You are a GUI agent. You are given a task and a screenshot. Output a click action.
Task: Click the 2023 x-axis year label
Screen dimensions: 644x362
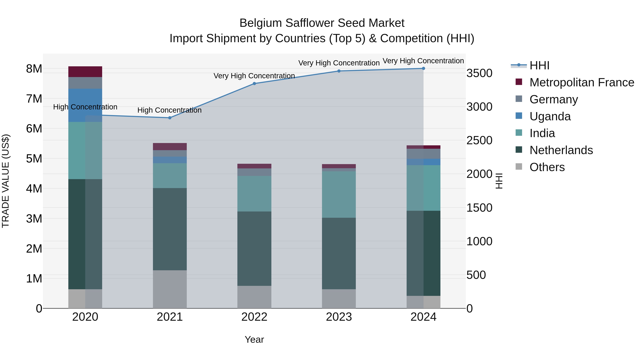pyautogui.click(x=339, y=317)
